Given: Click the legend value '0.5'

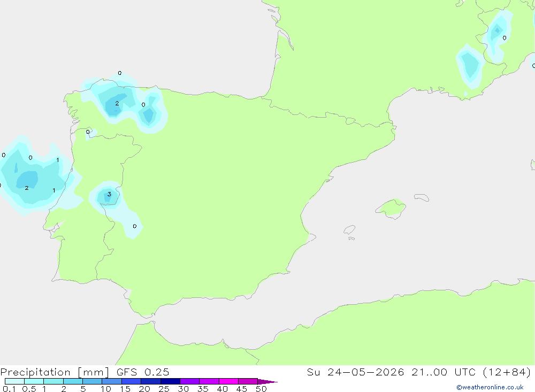Looking at the screenshot, I should [29, 389].
